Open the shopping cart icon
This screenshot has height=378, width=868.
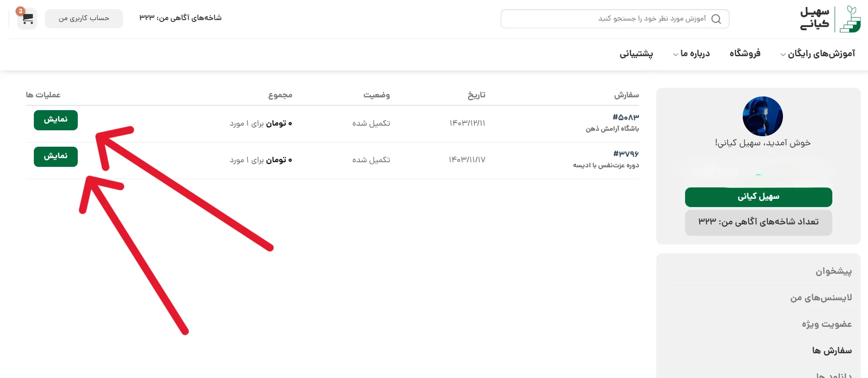(x=27, y=19)
